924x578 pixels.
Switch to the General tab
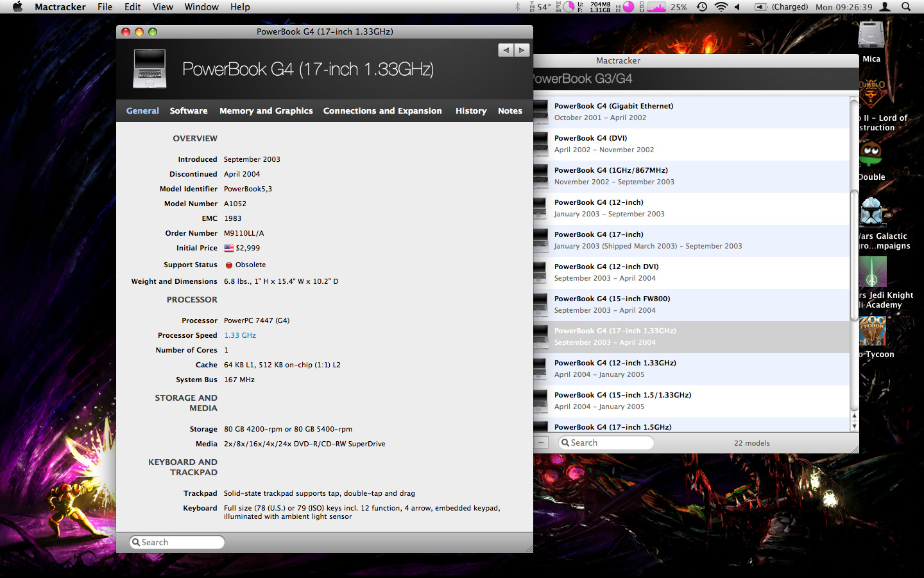pos(142,110)
